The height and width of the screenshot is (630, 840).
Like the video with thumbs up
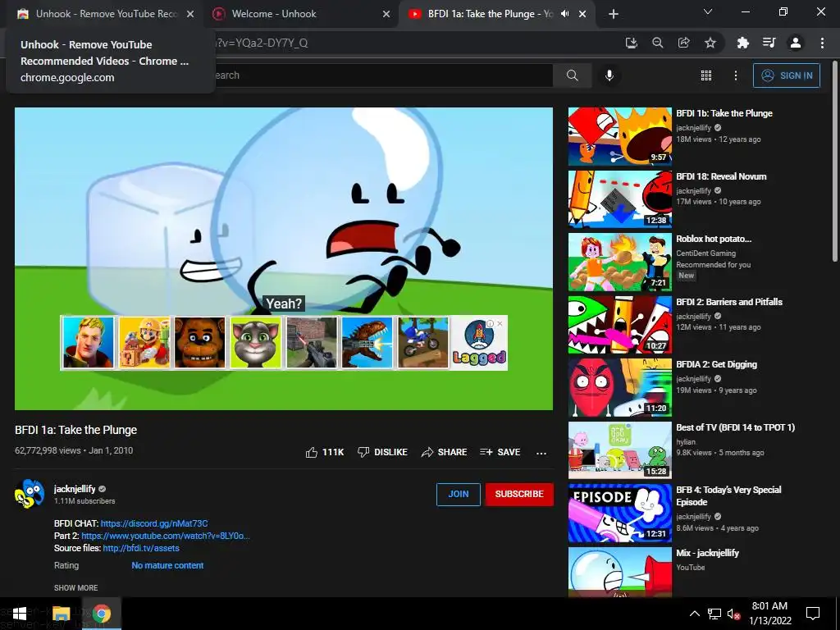click(325, 452)
